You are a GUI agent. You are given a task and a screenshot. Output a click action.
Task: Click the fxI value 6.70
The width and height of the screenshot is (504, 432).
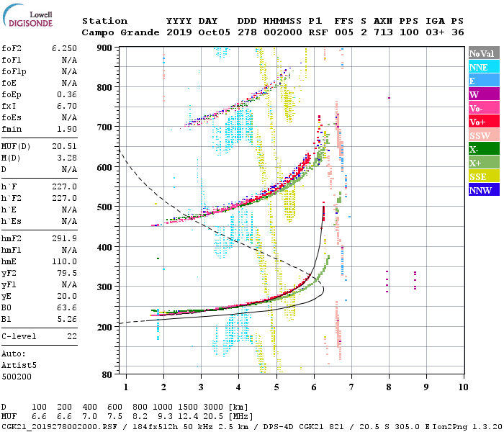(67, 106)
